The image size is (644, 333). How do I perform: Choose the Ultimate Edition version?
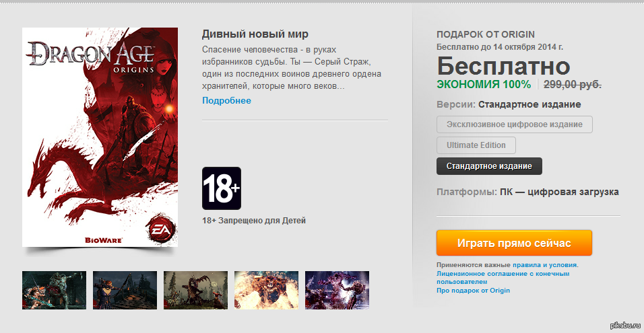(476, 145)
